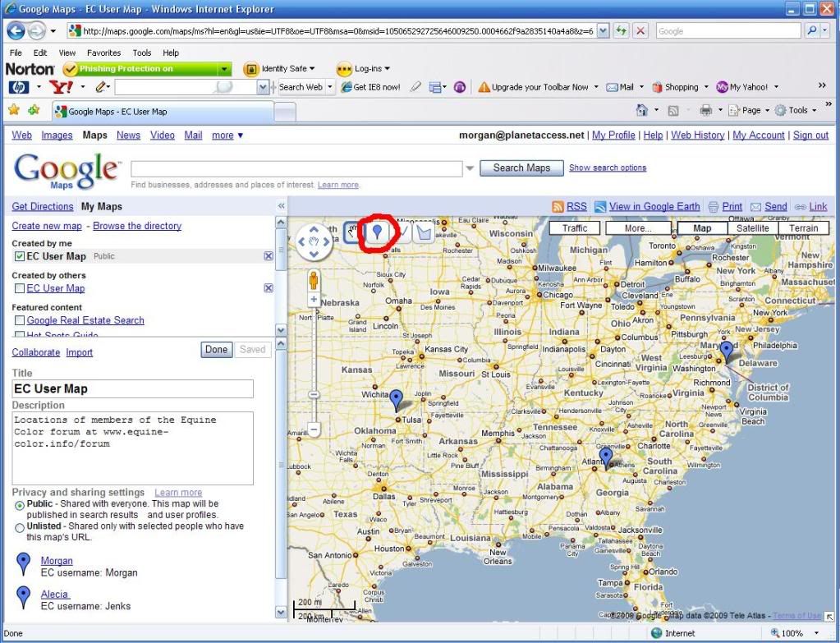Open the More... layers menu on map
Image resolution: width=840 pixels, height=643 pixels.
[638, 228]
